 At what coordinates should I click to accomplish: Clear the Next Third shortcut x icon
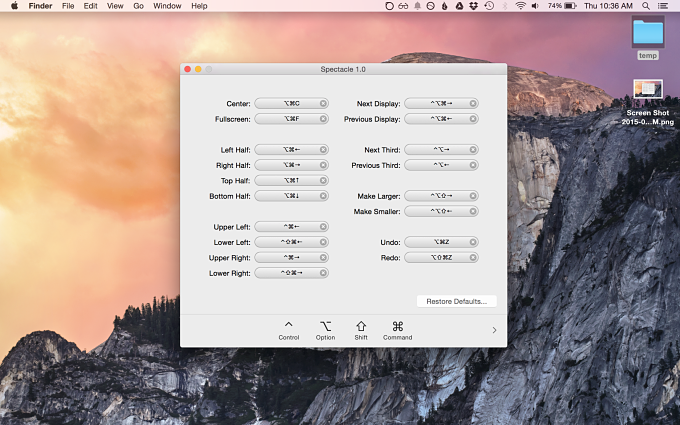pos(473,150)
